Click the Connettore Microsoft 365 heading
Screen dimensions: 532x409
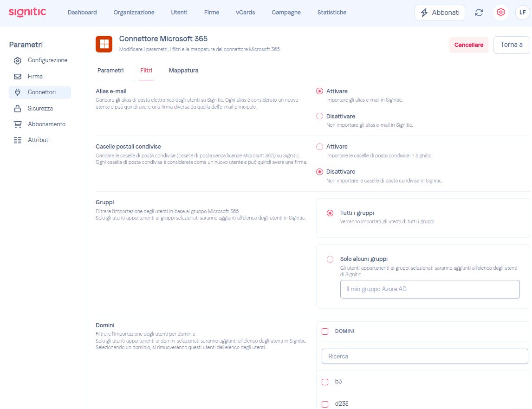click(x=163, y=39)
